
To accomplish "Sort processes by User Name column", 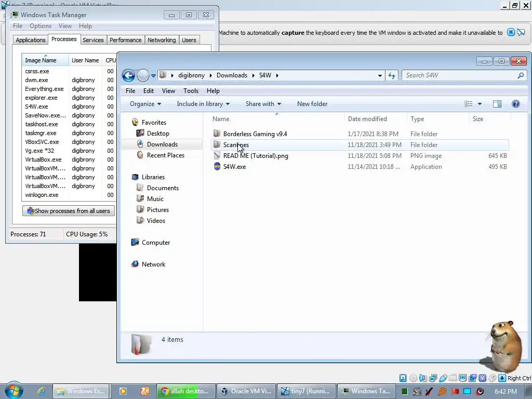I will tap(86, 60).
